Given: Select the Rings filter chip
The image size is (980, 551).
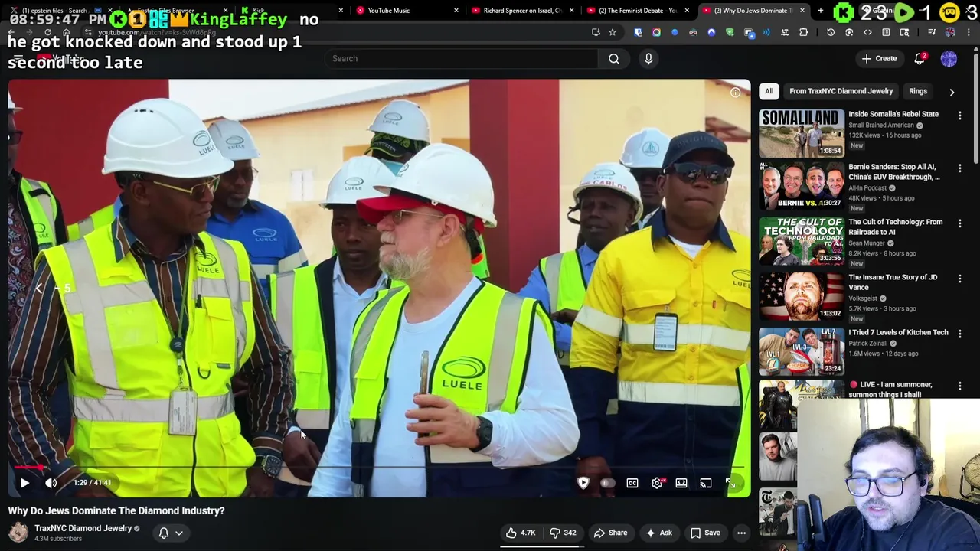Looking at the screenshot, I should pyautogui.click(x=917, y=91).
